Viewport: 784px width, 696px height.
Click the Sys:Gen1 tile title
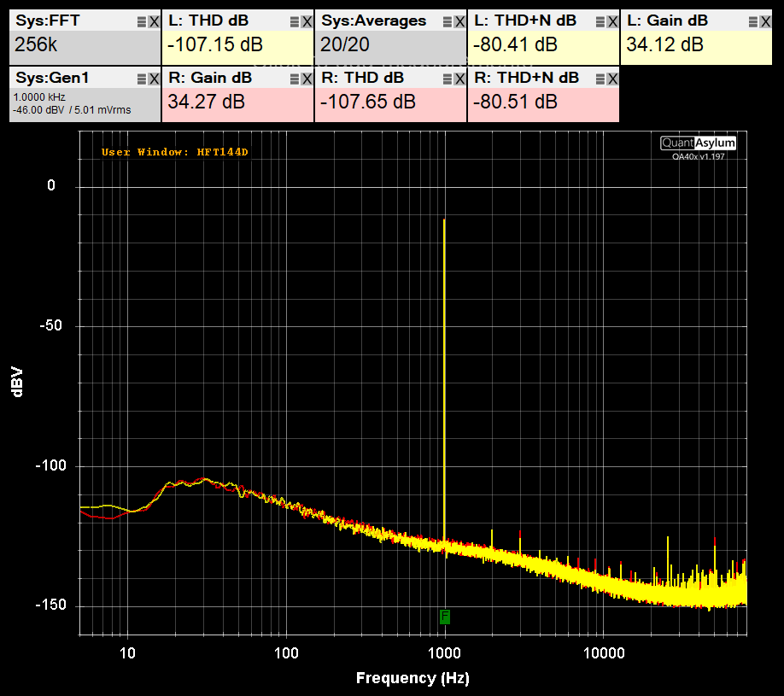pos(52,78)
